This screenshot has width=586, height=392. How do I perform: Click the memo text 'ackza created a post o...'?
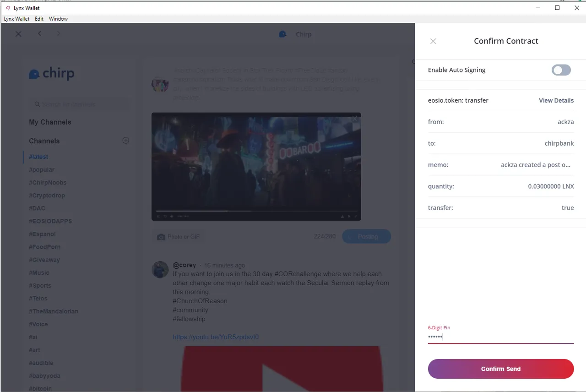coord(536,165)
